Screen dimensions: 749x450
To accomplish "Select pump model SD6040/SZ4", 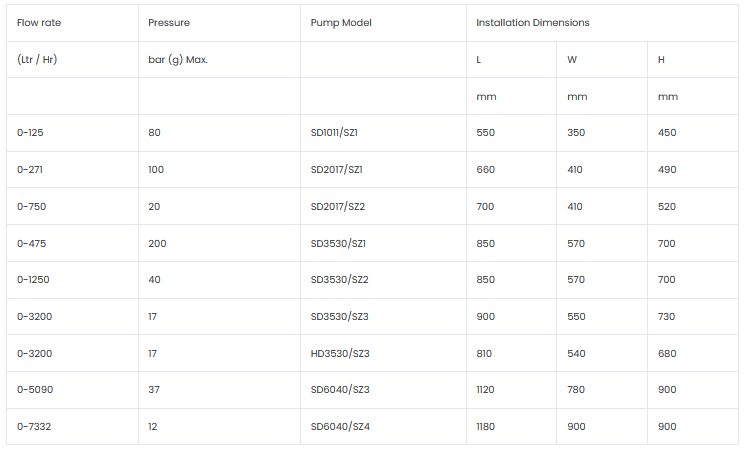I will 339,427.
